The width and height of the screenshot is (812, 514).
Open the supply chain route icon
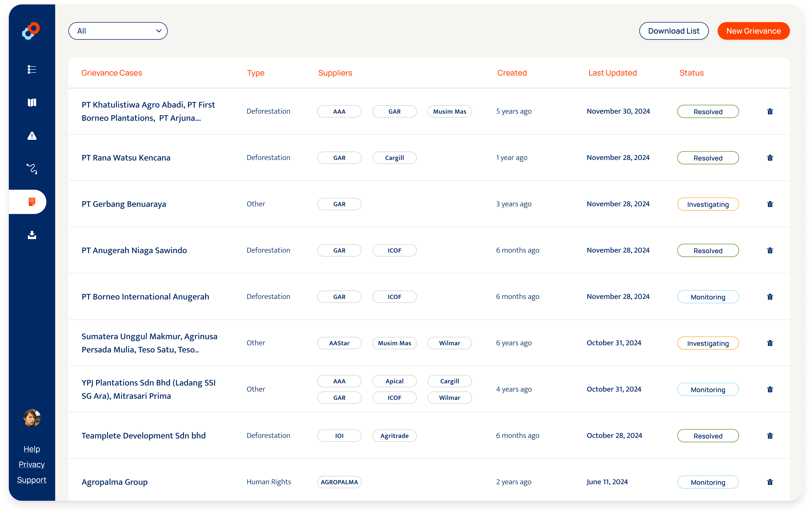pyautogui.click(x=32, y=168)
